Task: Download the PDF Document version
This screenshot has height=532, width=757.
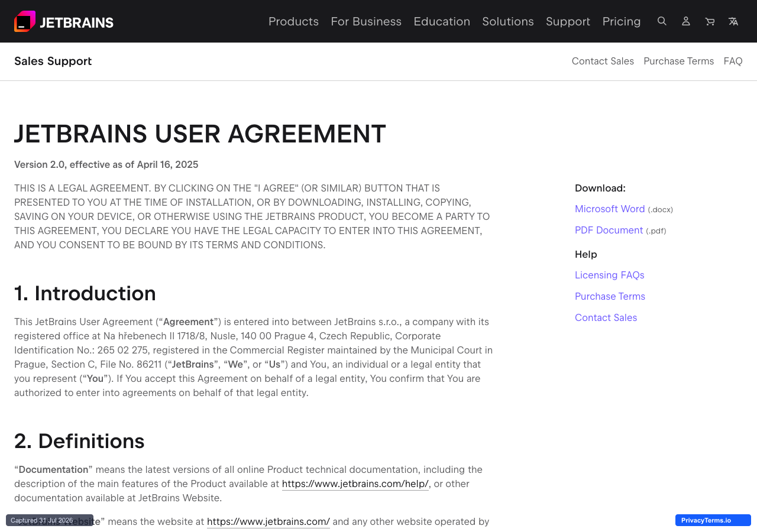Action: [609, 230]
